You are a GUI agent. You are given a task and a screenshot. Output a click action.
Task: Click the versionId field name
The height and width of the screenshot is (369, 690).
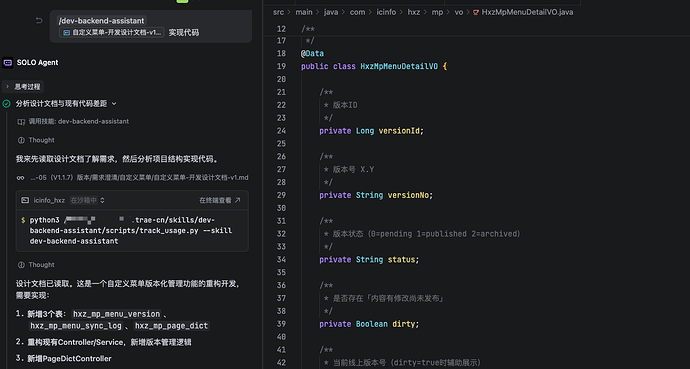[x=399, y=131]
